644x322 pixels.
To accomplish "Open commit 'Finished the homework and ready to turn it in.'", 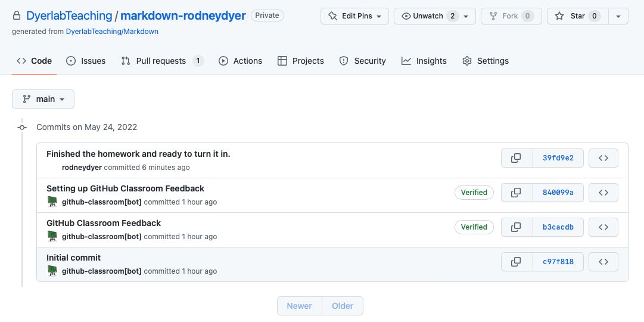I will tap(138, 154).
